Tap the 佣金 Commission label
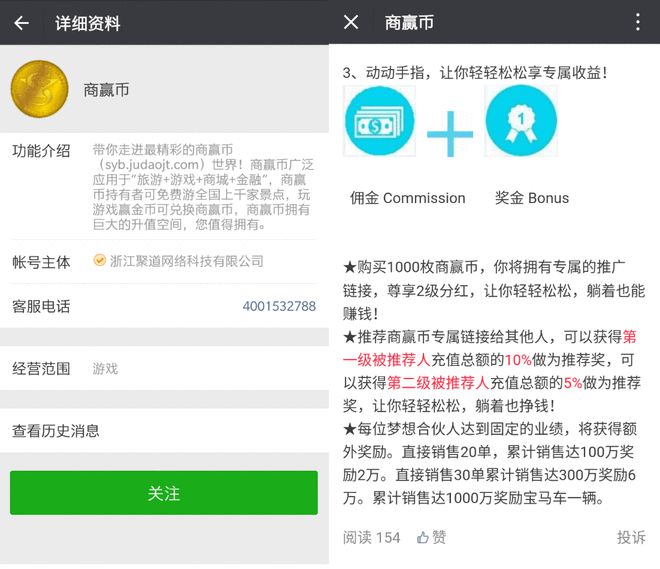660x569 pixels. click(407, 198)
